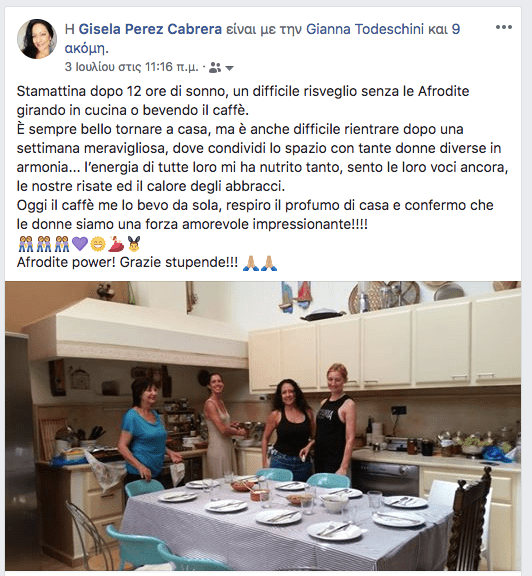Click the grinning face emoji
Image resolution: width=532 pixels, height=576 pixels.
pos(98,244)
